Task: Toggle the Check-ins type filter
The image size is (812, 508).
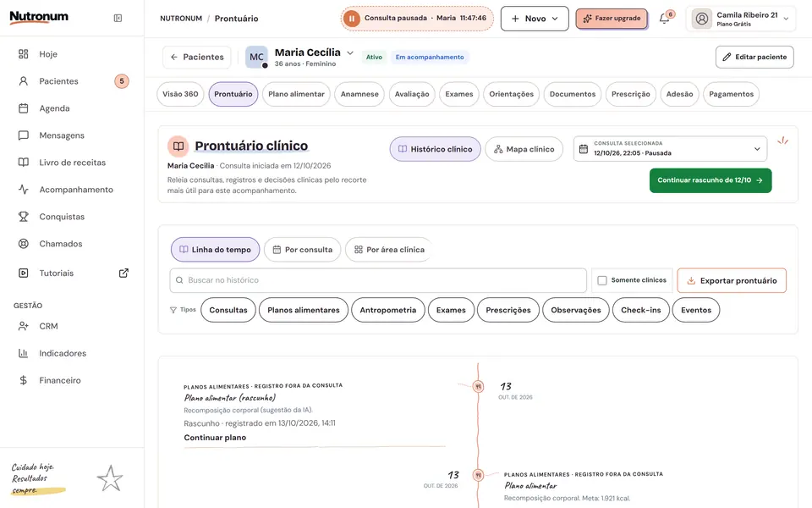Action: click(x=641, y=310)
